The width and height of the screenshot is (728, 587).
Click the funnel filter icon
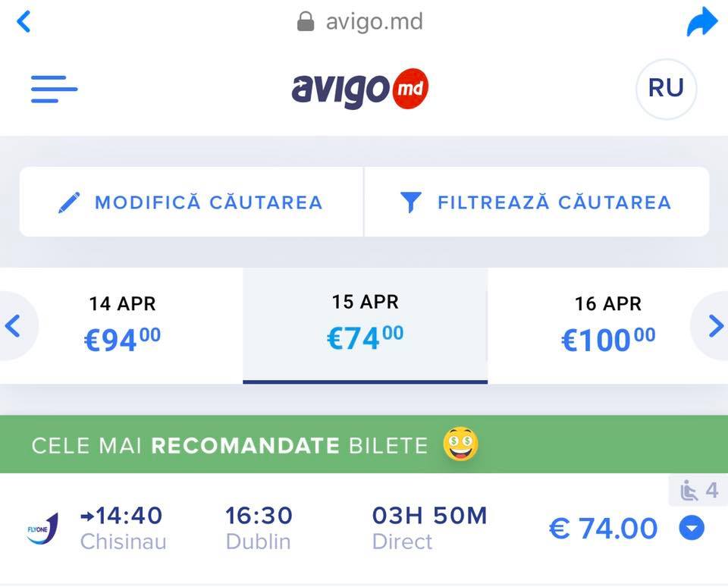click(x=411, y=202)
